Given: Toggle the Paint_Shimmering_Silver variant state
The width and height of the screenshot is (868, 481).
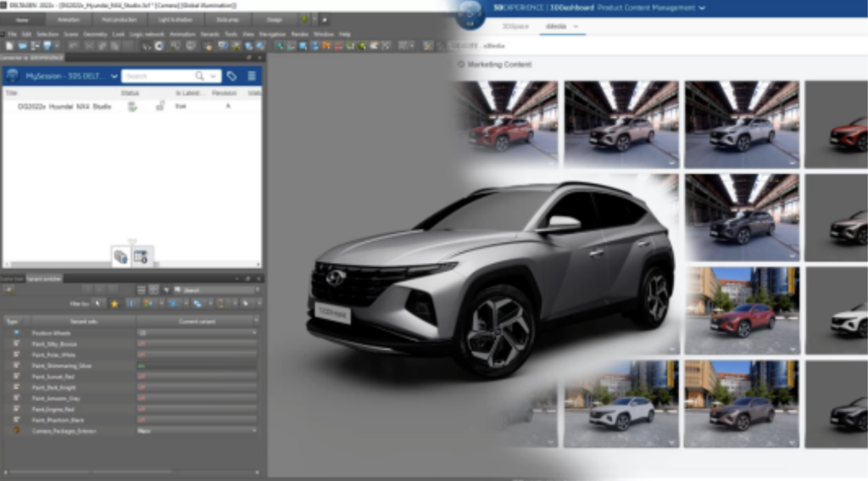Looking at the screenshot, I should [142, 365].
